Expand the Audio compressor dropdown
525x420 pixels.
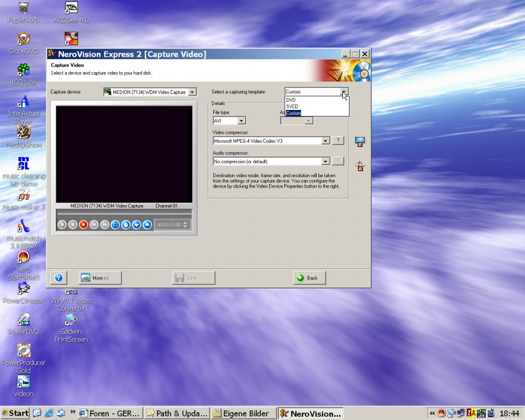(x=325, y=161)
